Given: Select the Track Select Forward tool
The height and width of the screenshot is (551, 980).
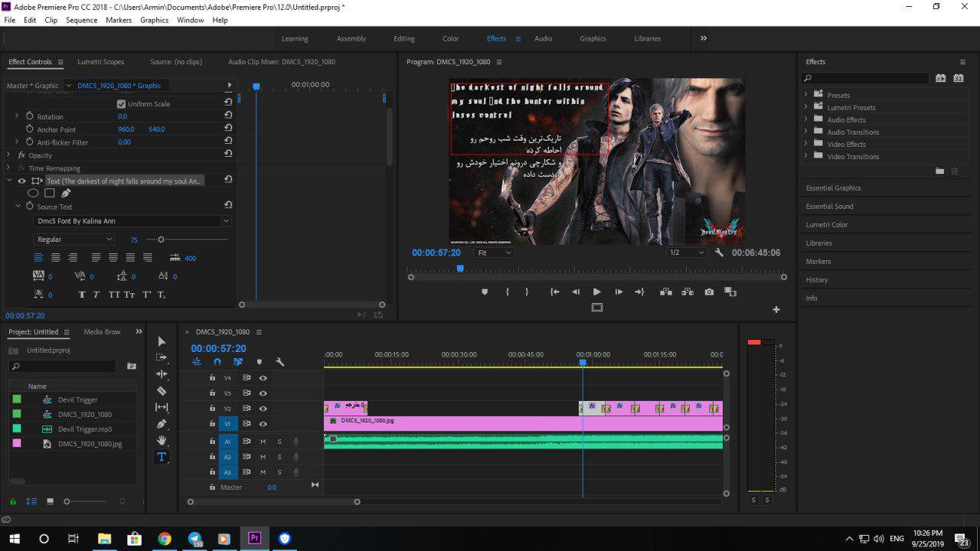Looking at the screenshot, I should tap(162, 357).
